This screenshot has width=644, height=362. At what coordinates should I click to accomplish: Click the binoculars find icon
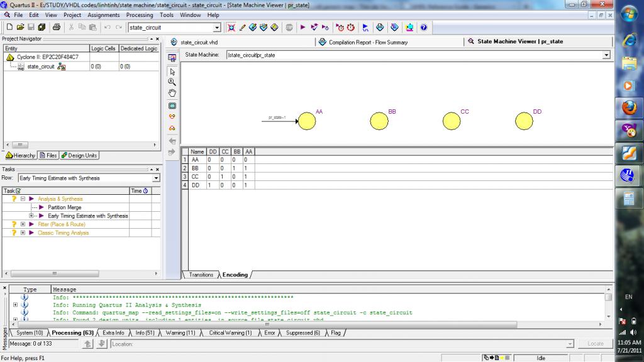pyautogui.click(x=172, y=128)
